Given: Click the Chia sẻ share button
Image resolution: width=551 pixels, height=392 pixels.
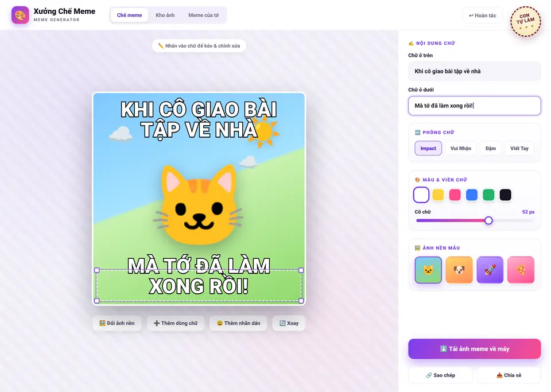Looking at the screenshot, I should tap(509, 375).
